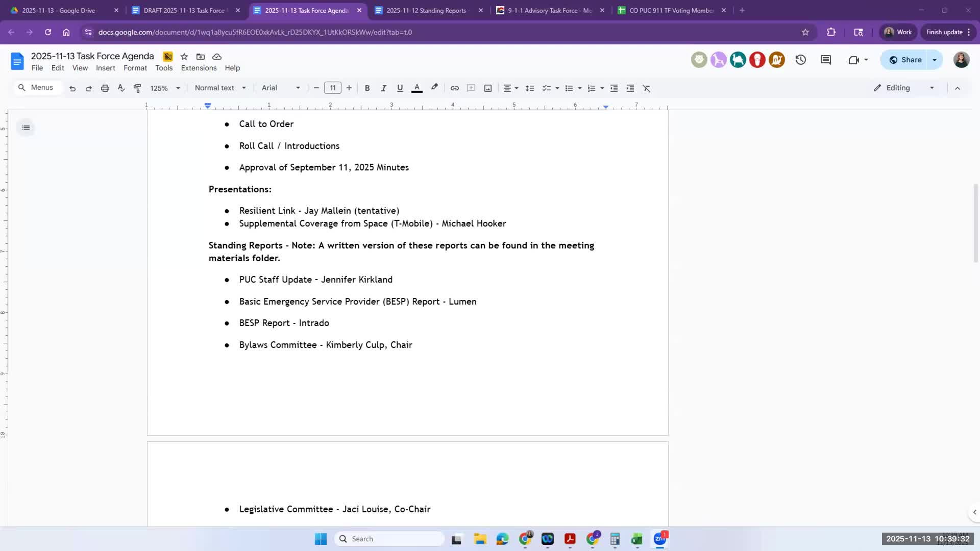Click Clear formatting icon
The height and width of the screenshot is (551, 980).
click(x=647, y=88)
